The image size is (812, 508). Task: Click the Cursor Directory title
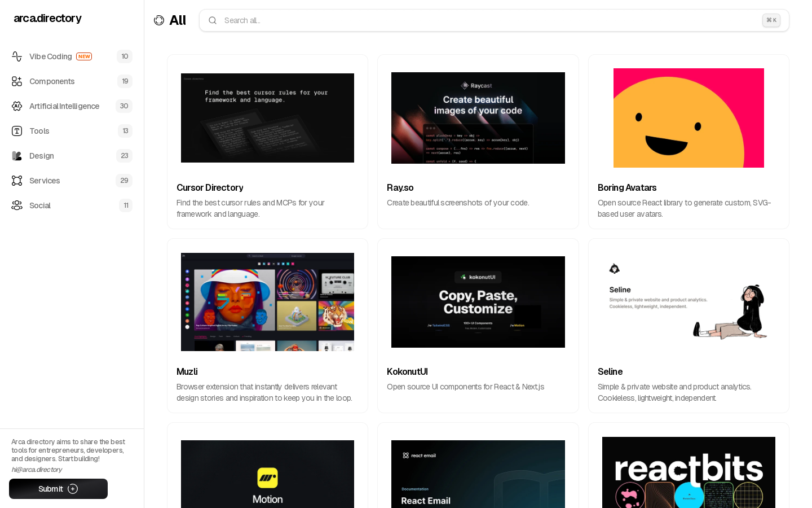point(210,187)
